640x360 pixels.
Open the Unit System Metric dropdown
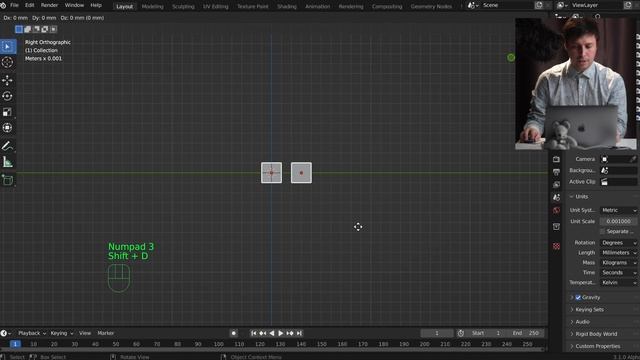(618, 210)
